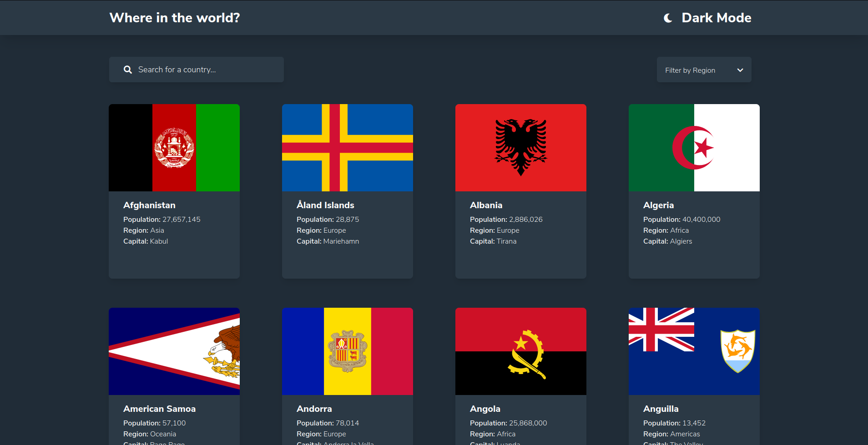868x445 pixels.
Task: Click the American Samoa flag image
Action: tap(174, 351)
